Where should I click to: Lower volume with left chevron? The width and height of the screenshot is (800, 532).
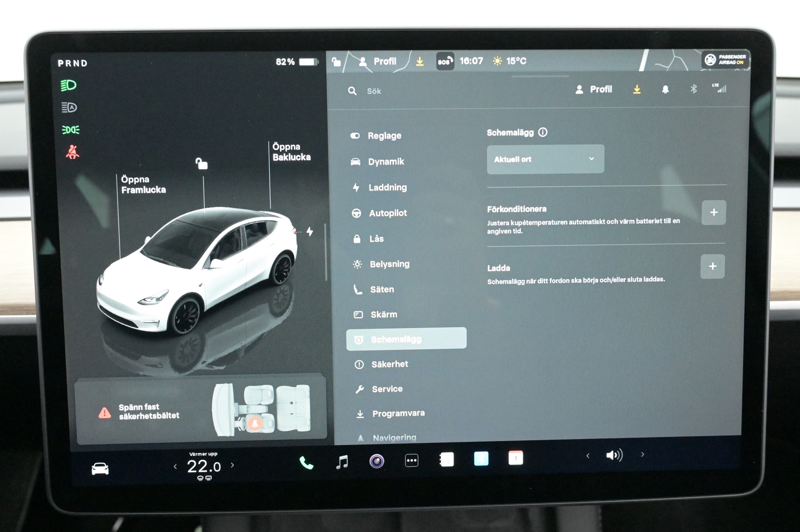[588, 456]
